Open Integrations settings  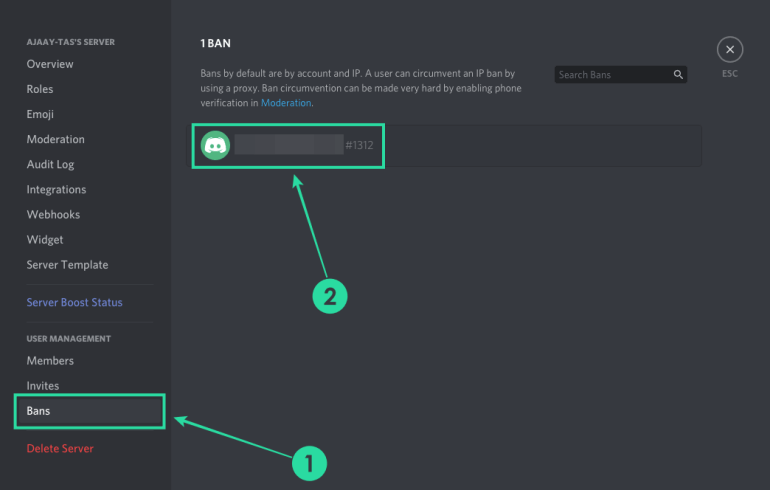[56, 190]
